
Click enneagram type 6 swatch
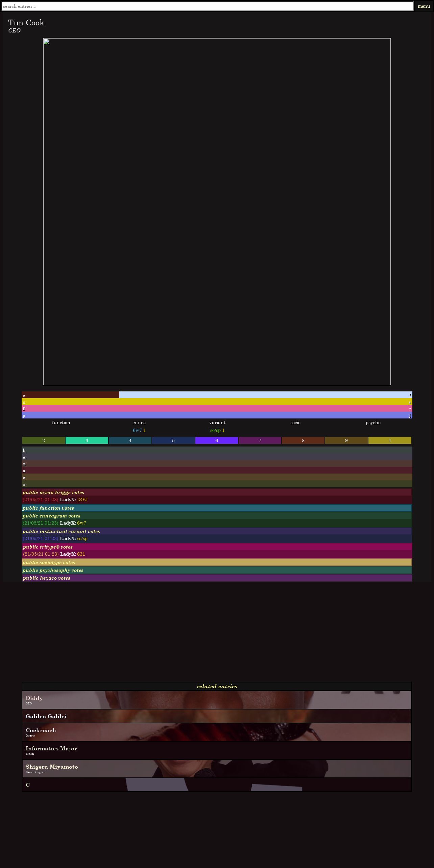click(x=217, y=440)
